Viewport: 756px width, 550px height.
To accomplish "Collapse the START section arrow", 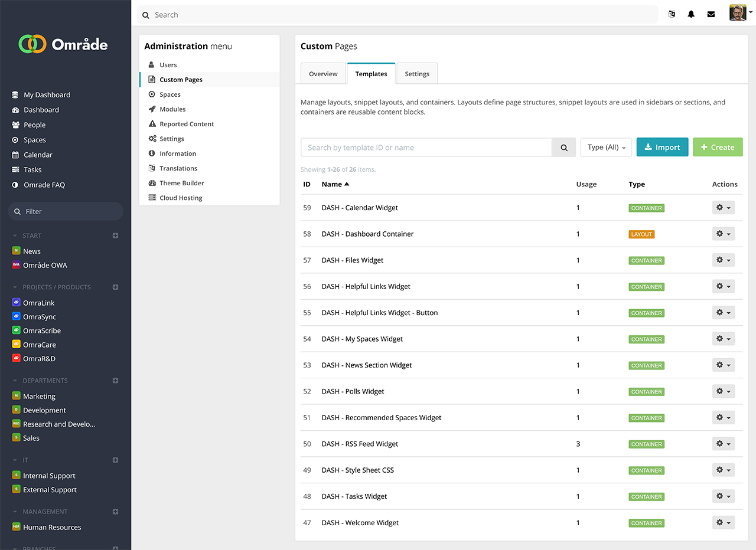I will coord(15,235).
